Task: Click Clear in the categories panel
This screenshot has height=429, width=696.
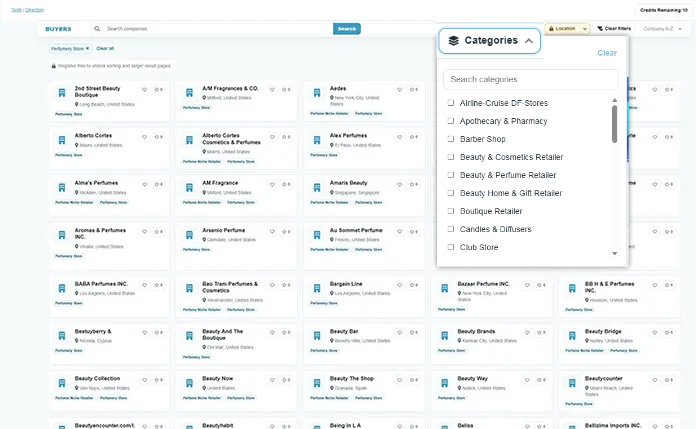Action: click(x=607, y=53)
